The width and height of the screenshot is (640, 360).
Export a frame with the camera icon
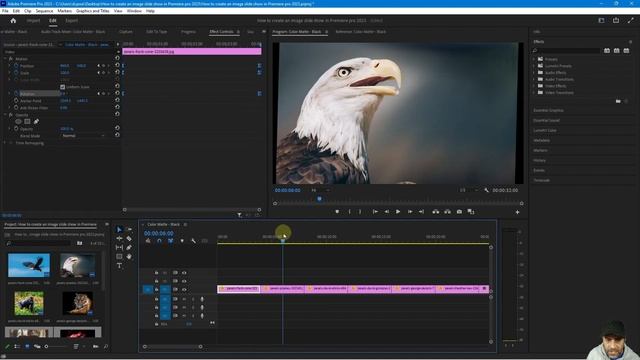tap(459, 211)
